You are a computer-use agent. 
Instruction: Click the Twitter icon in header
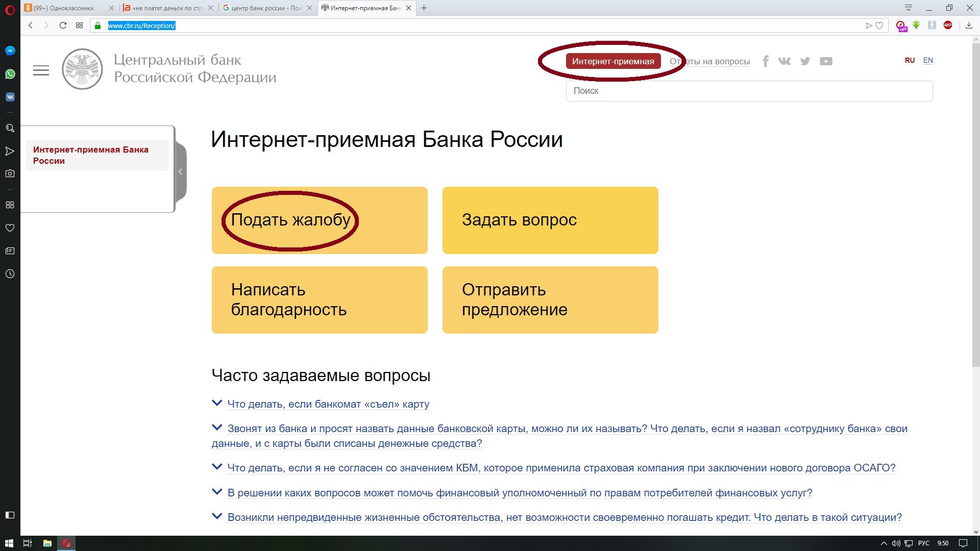[x=805, y=61]
